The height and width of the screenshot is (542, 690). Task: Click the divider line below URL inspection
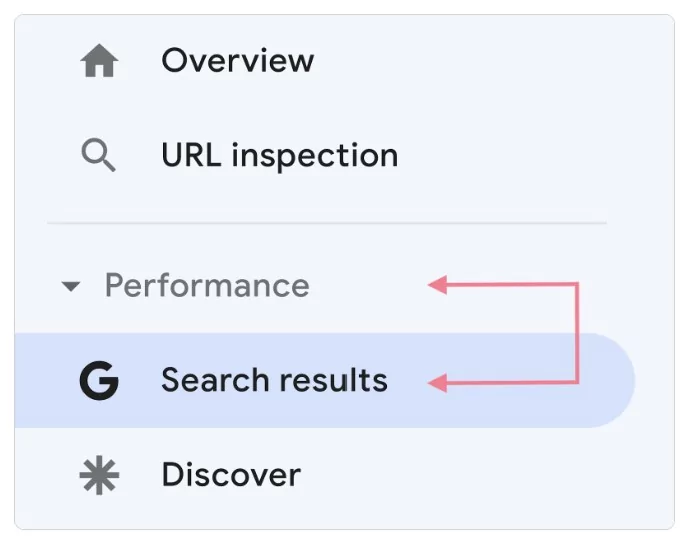(x=326, y=222)
